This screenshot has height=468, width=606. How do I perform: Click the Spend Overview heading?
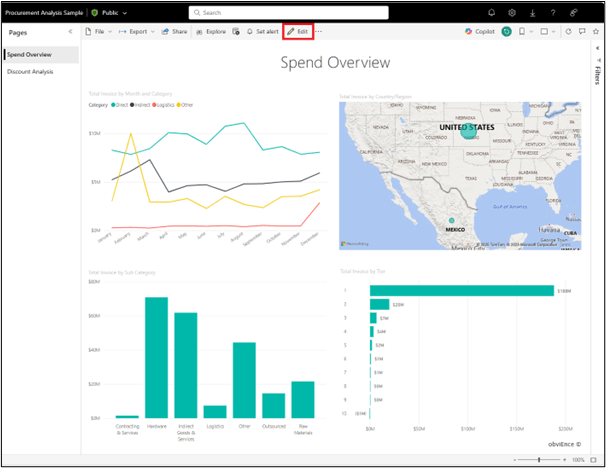click(335, 63)
